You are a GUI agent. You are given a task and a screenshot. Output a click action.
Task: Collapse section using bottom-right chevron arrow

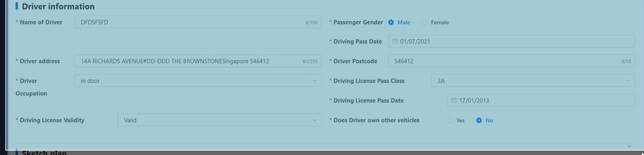click(x=629, y=146)
